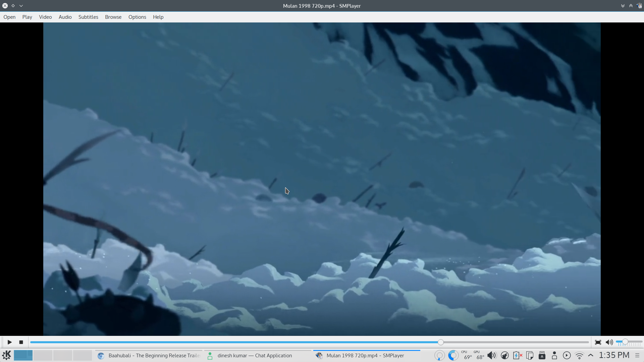Expand hidden system tray icons arrow
644x362 pixels.
591,355
